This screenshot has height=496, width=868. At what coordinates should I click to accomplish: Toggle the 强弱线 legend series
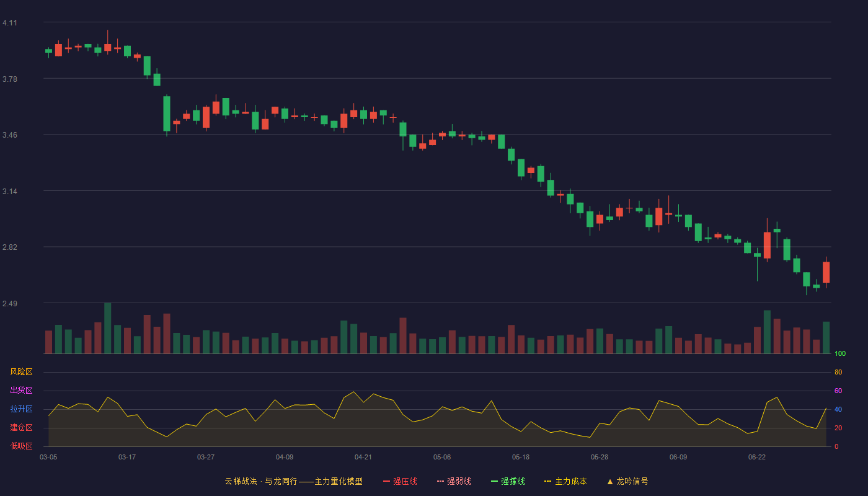click(454, 481)
